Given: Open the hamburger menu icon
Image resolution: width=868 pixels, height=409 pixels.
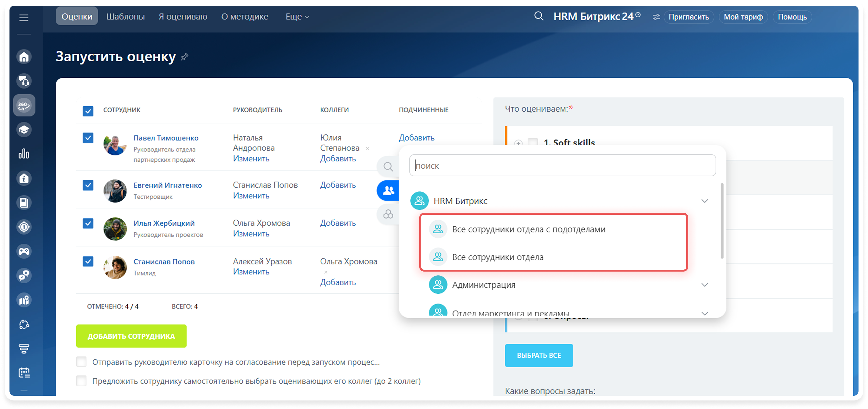Looking at the screenshot, I should (23, 18).
